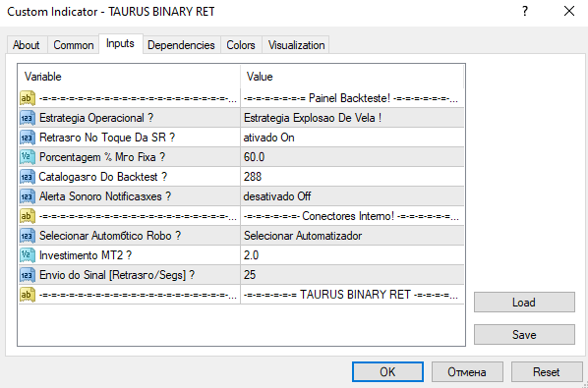Select the Painel Backteste! separator value

[x=351, y=98]
